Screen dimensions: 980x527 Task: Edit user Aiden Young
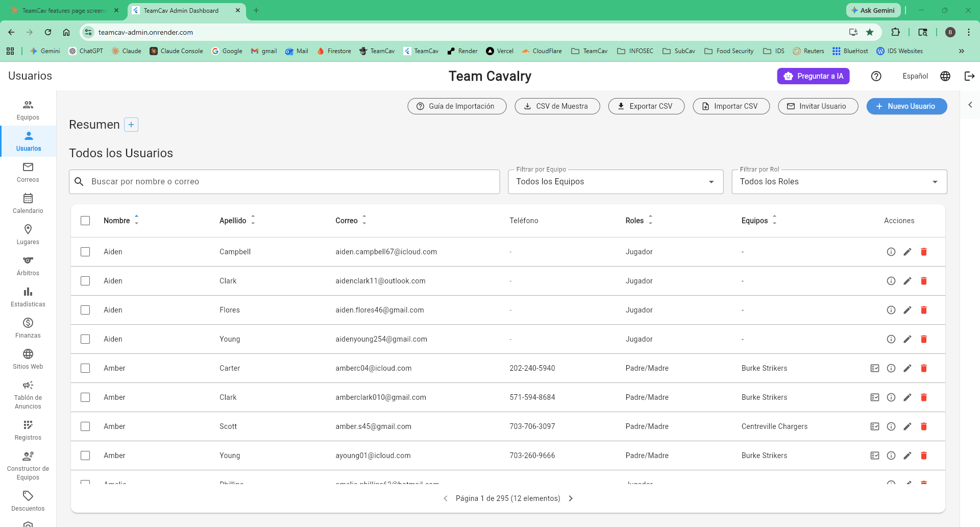[908, 339]
